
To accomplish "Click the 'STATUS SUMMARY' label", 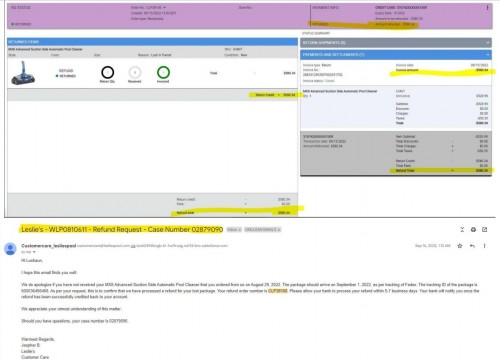I will coord(316,33).
